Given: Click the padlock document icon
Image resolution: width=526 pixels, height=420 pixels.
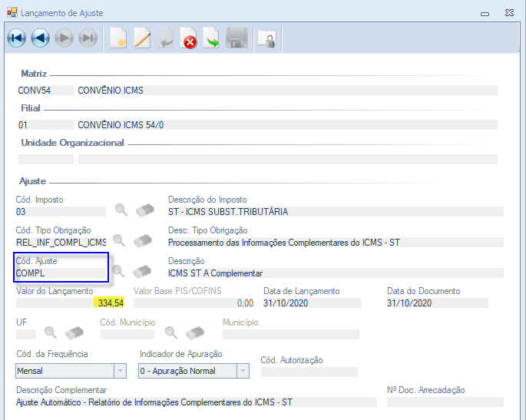Looking at the screenshot, I should click(x=267, y=38).
